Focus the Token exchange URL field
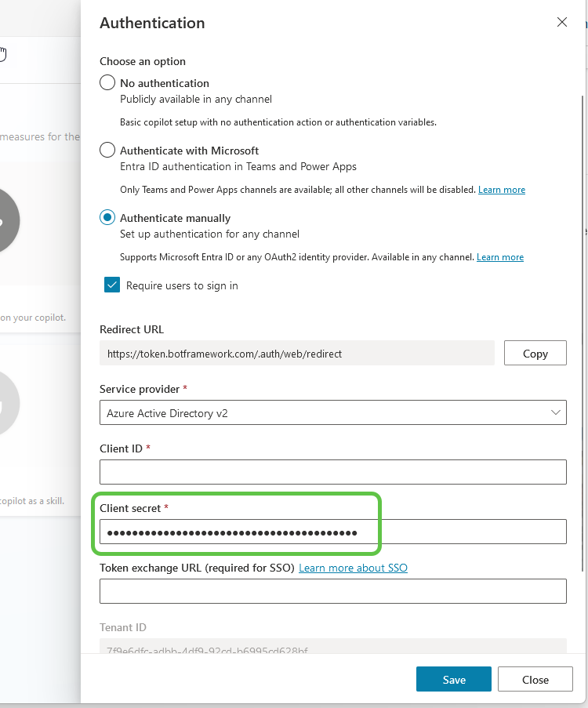The height and width of the screenshot is (708, 588). coord(332,591)
